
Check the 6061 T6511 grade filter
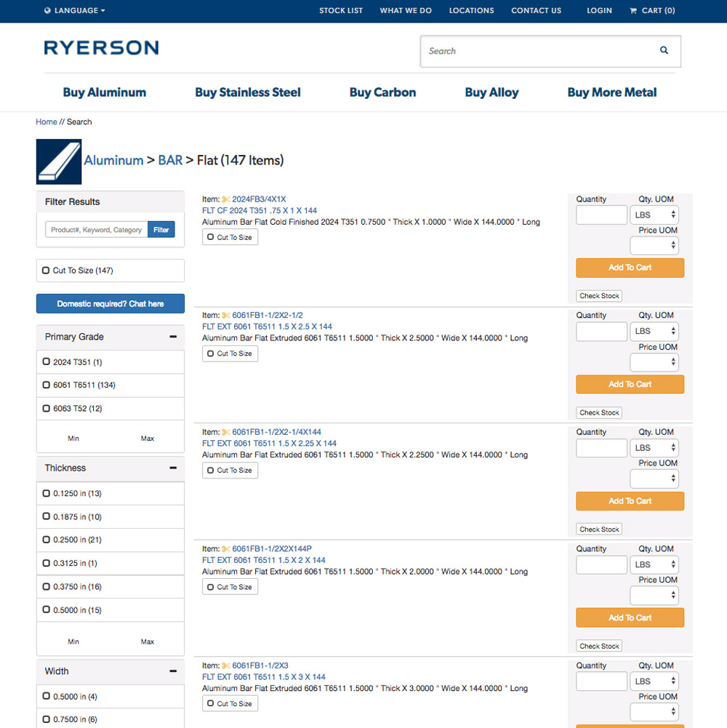pyautogui.click(x=46, y=385)
